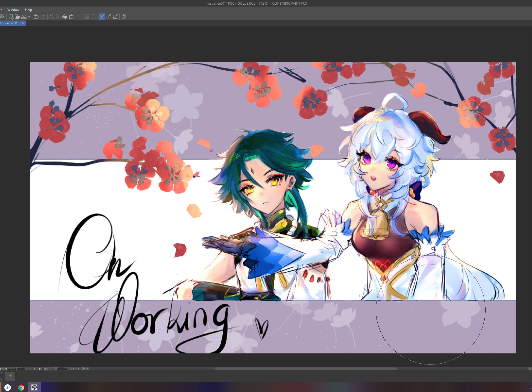Undo the last action
Image resolution: width=532 pixels, height=392 pixels.
(x=36, y=17)
